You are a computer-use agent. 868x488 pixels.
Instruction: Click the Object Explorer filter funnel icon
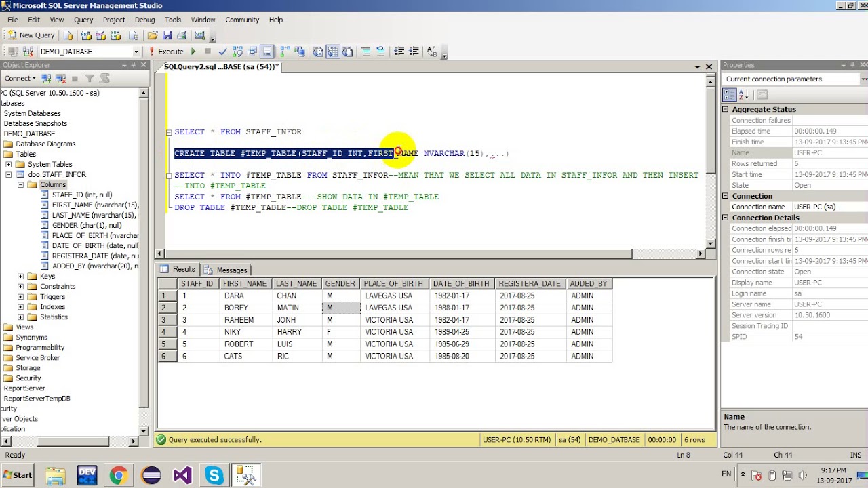pyautogui.click(x=90, y=79)
